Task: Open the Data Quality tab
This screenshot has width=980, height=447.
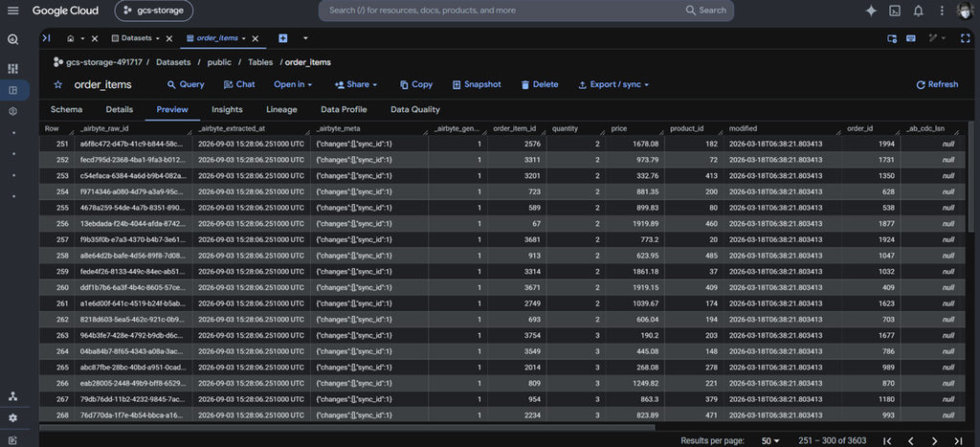Action: [x=415, y=109]
